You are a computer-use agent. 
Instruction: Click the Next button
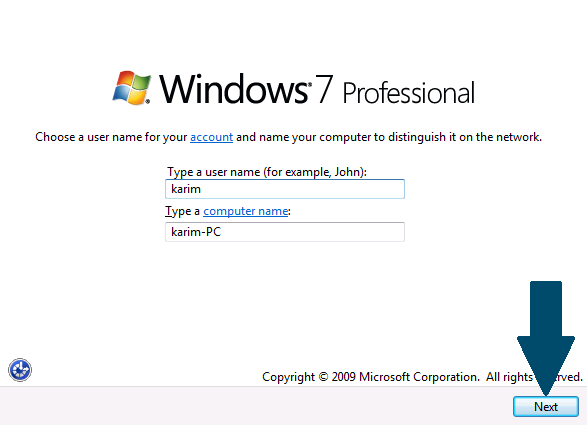pos(545,407)
